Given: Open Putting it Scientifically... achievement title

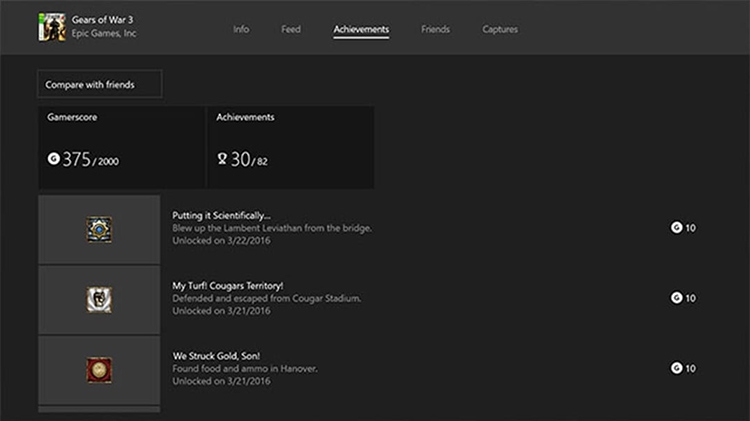Looking at the screenshot, I should [x=221, y=215].
